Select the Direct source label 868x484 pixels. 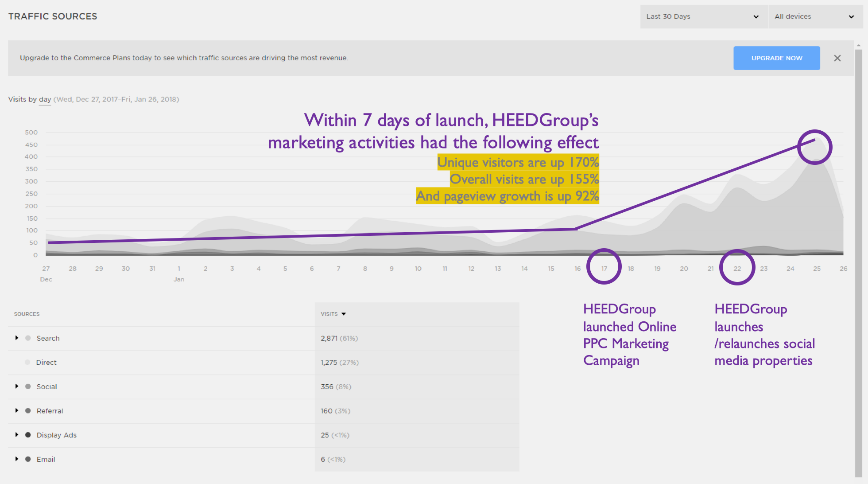point(46,363)
